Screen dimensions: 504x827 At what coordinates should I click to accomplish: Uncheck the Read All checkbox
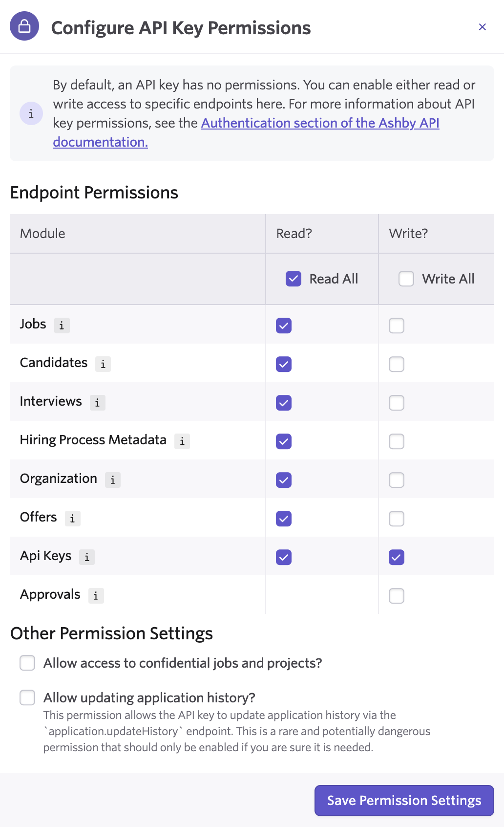(294, 279)
